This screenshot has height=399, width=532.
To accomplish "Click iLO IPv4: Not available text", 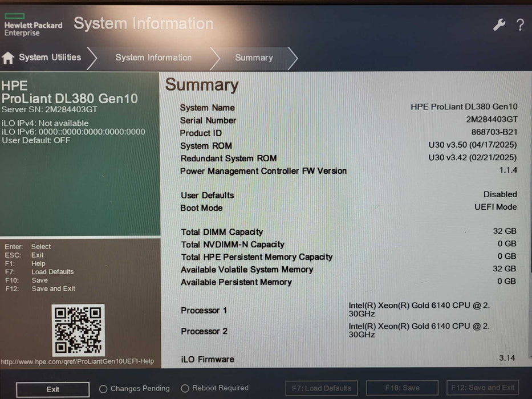I will click(45, 123).
